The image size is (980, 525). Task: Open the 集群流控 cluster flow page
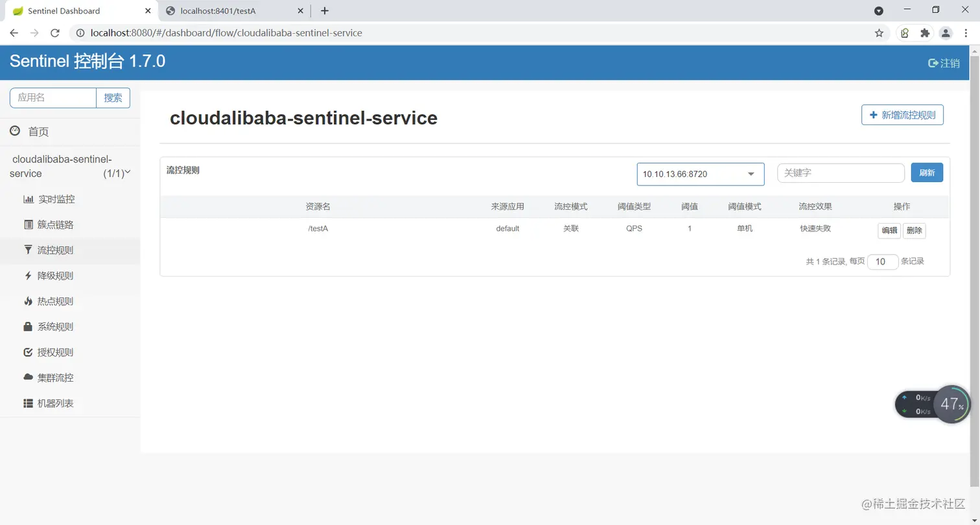pyautogui.click(x=55, y=377)
